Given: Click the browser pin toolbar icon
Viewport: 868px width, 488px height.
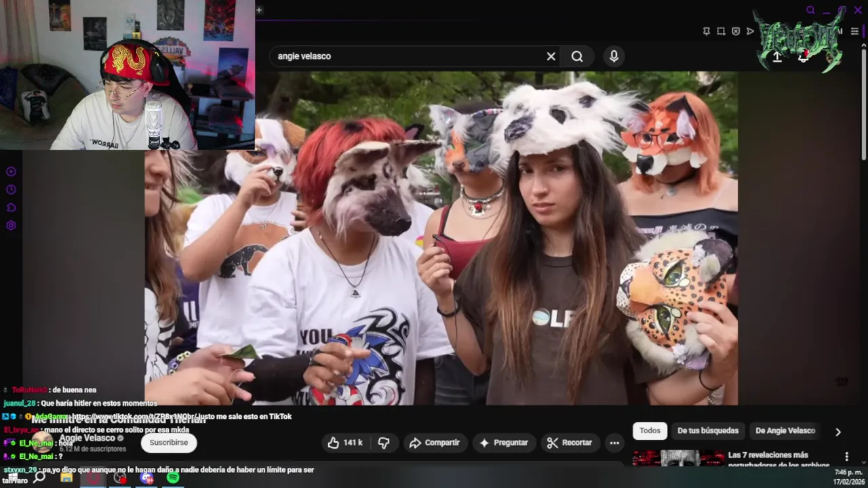Looking at the screenshot, I should 706,31.
